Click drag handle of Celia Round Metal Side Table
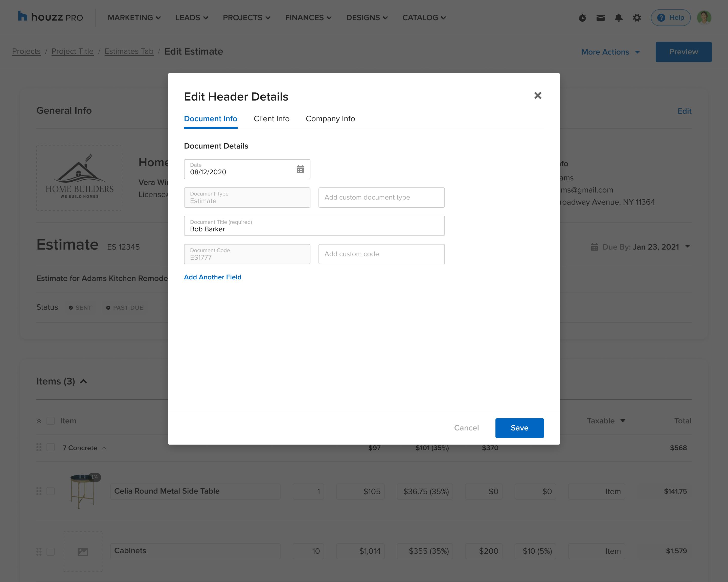Screen dimensions: 728x582 (39, 491)
